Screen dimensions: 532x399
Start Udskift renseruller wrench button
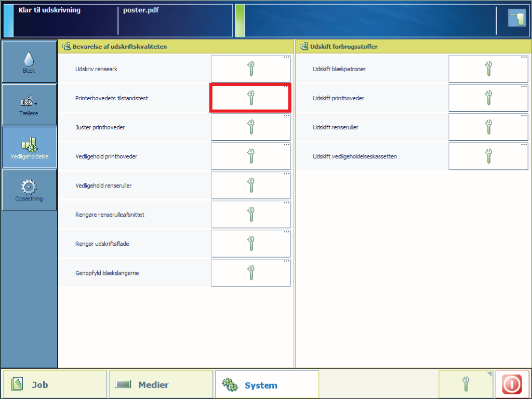488,127
